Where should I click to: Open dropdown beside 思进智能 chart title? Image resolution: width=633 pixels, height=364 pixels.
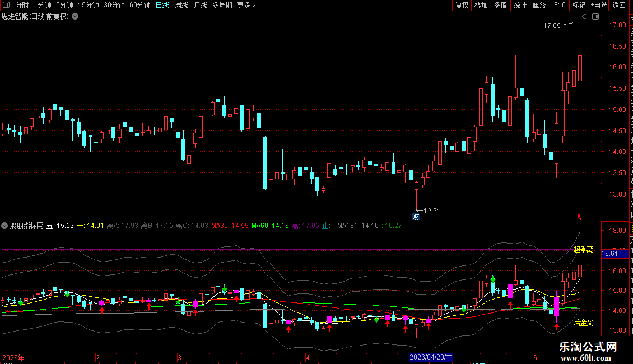point(75,17)
